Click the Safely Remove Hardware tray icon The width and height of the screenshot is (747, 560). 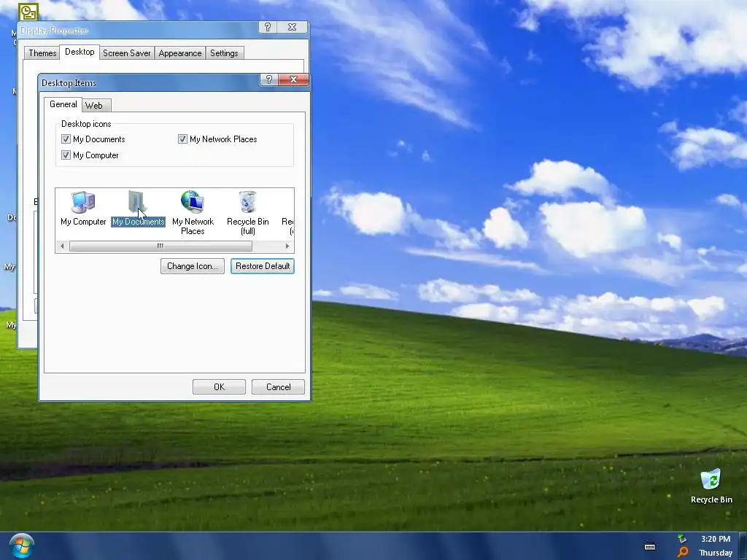(x=682, y=539)
